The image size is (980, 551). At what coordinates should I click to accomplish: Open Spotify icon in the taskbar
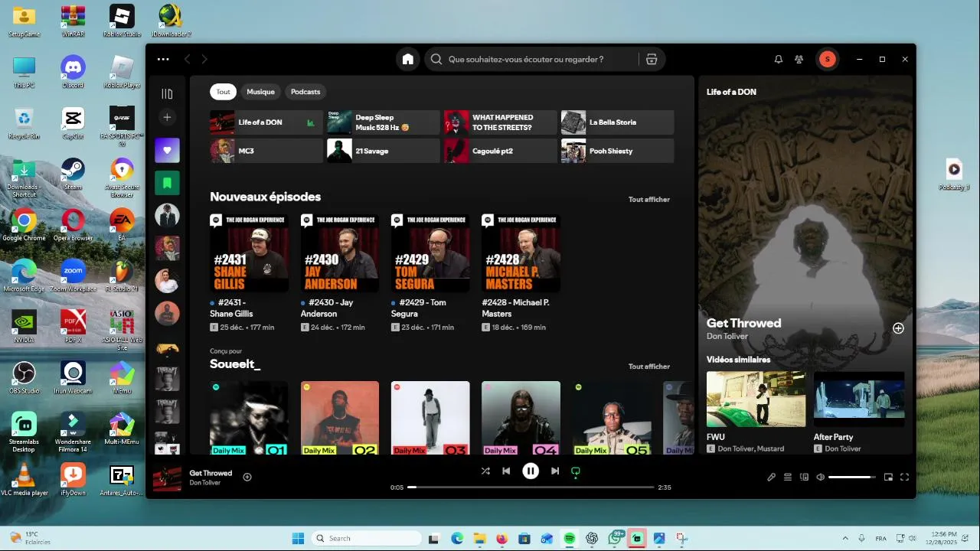point(570,538)
